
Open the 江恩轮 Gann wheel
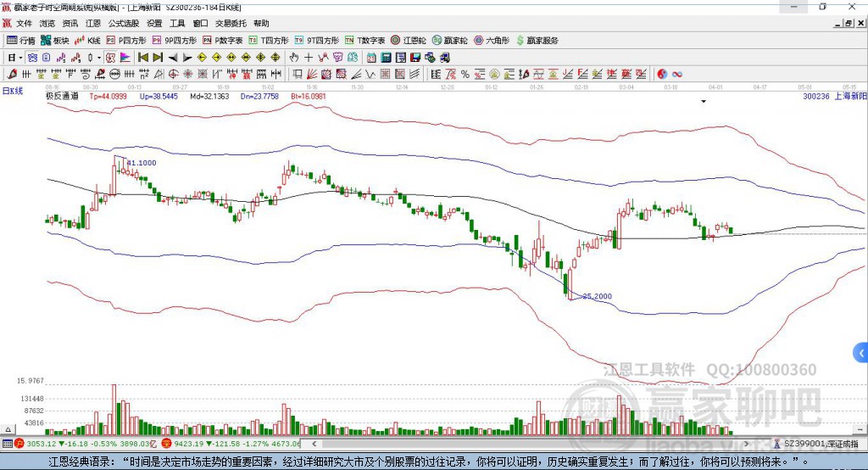(x=409, y=41)
